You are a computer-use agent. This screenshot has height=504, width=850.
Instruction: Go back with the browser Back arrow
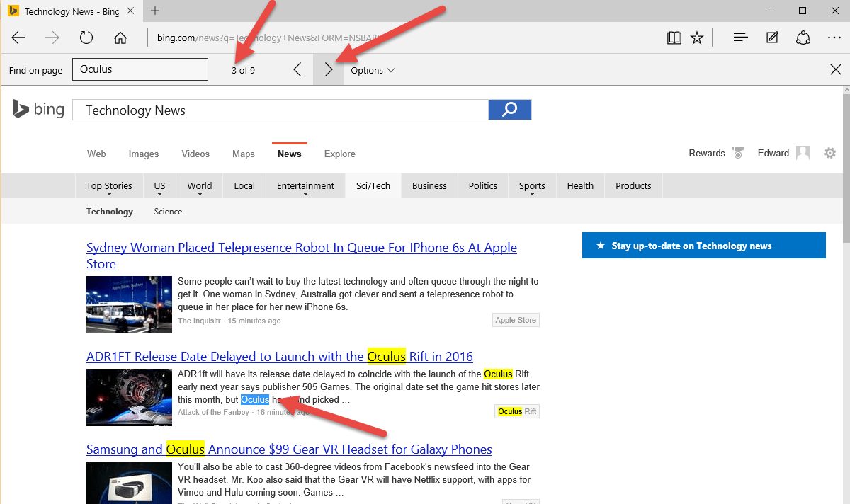pyautogui.click(x=18, y=38)
